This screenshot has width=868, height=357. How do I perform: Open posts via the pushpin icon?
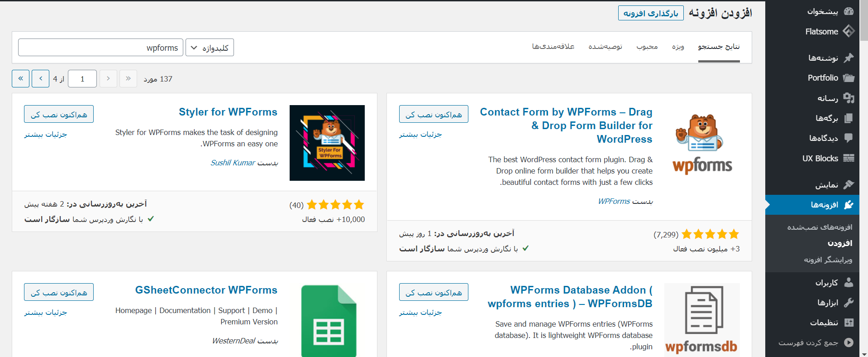[849, 58]
